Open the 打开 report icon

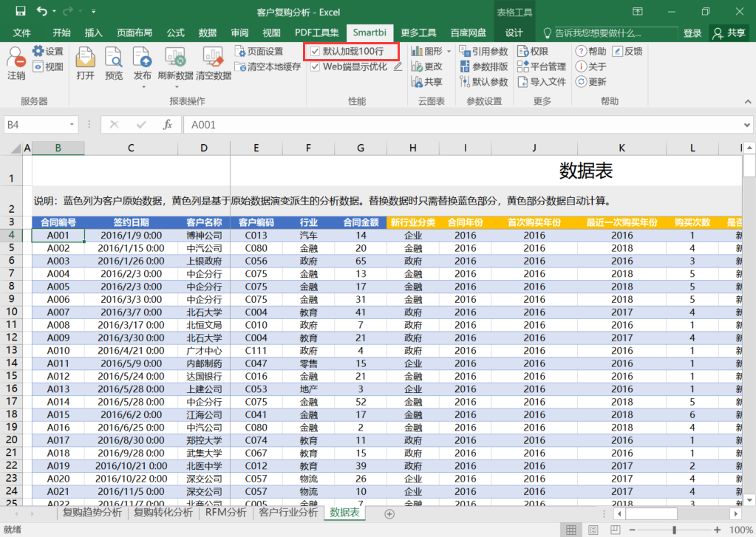[x=85, y=58]
